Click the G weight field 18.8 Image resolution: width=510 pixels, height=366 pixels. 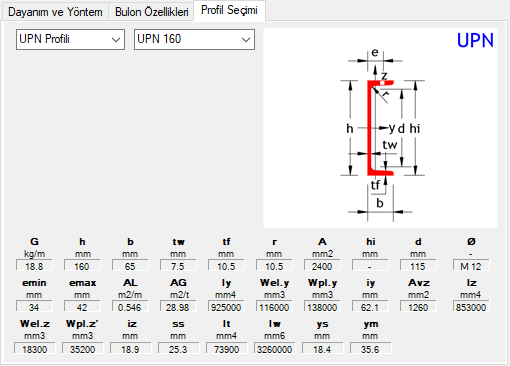click(34, 266)
